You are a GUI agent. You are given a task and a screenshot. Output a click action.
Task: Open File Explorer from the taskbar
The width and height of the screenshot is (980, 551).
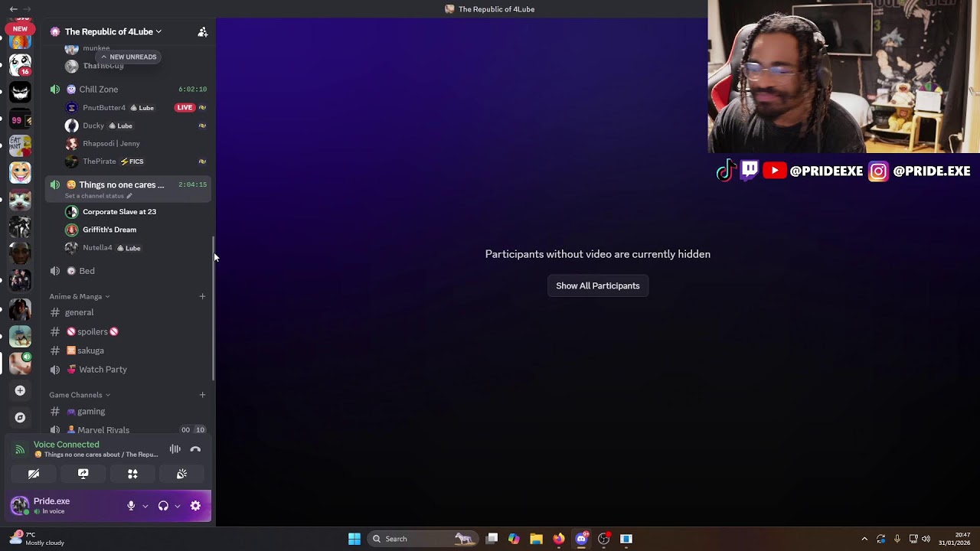pyautogui.click(x=536, y=539)
